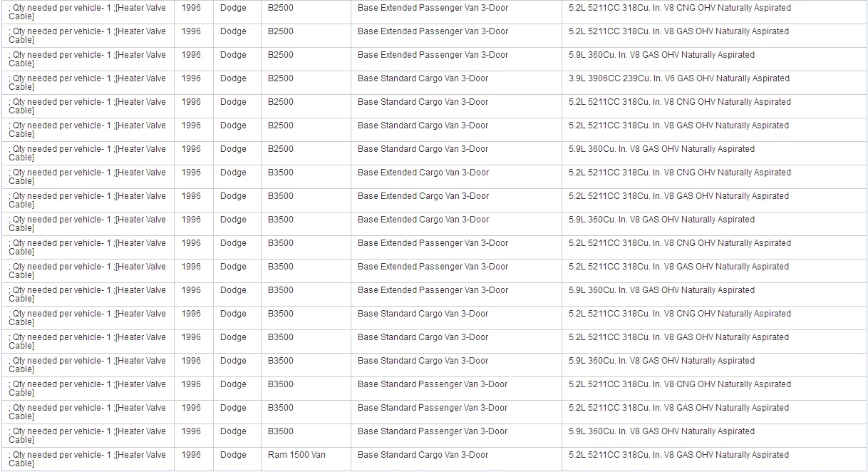Select 5.2L GAS engine cell for B2500 Standard Cargo
The height and width of the screenshot is (472, 868).
click(714, 130)
